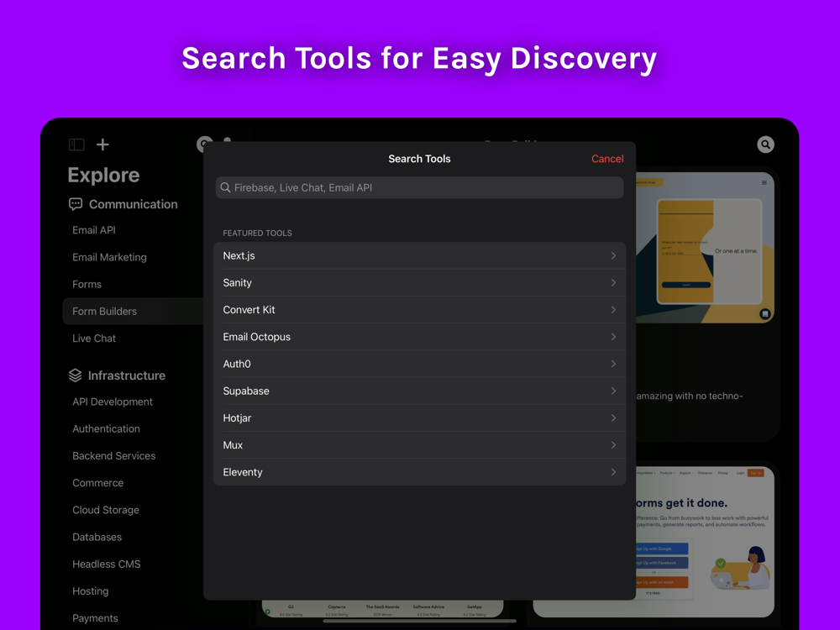Open the 'forms get it done' thumbnail
This screenshot has width=840, height=630.
click(x=705, y=542)
